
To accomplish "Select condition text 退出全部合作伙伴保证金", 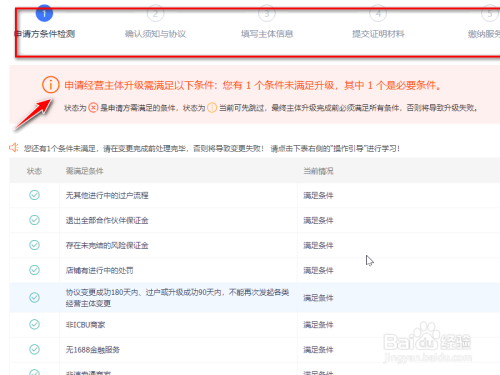I will [107, 220].
